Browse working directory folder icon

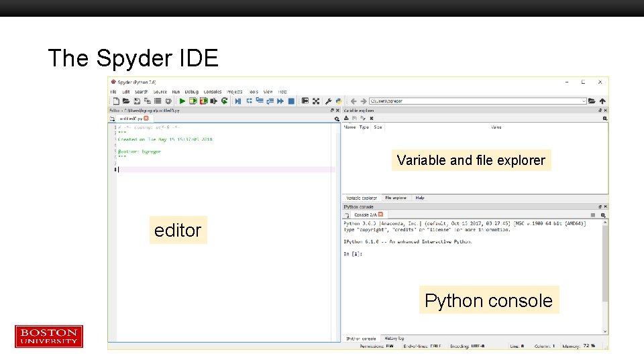[x=592, y=101]
